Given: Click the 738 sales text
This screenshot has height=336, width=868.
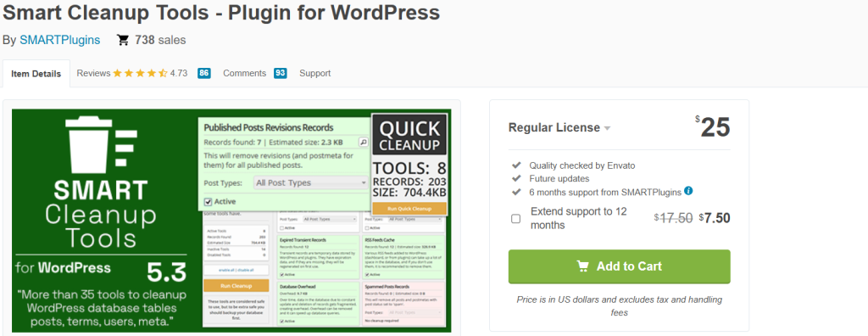Looking at the screenshot, I should (x=160, y=40).
